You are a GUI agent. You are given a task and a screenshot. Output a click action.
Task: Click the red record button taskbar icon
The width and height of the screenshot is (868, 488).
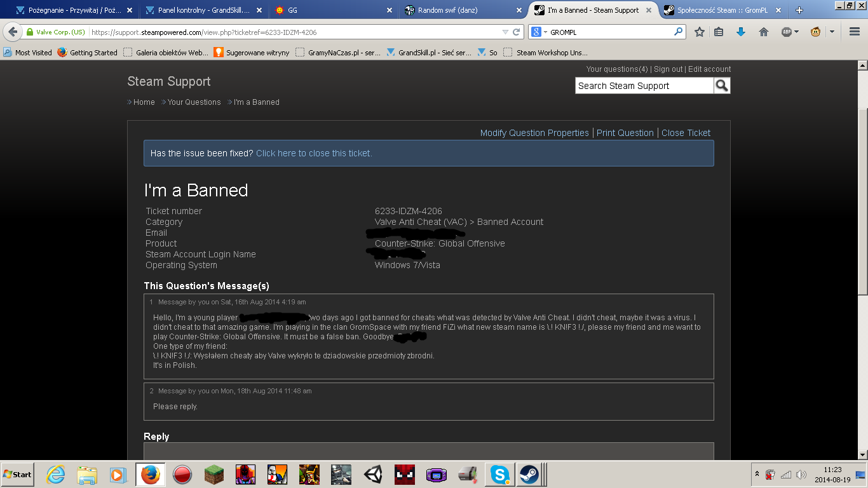coord(182,474)
